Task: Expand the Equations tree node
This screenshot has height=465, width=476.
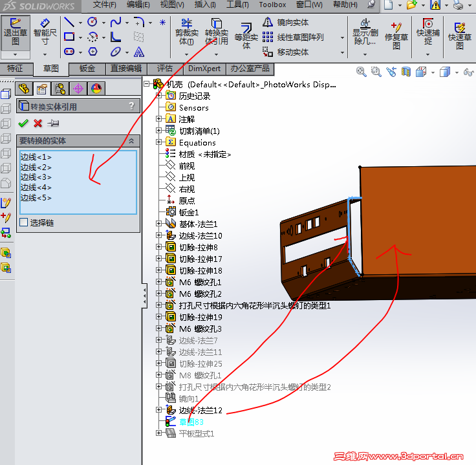Action: point(158,142)
